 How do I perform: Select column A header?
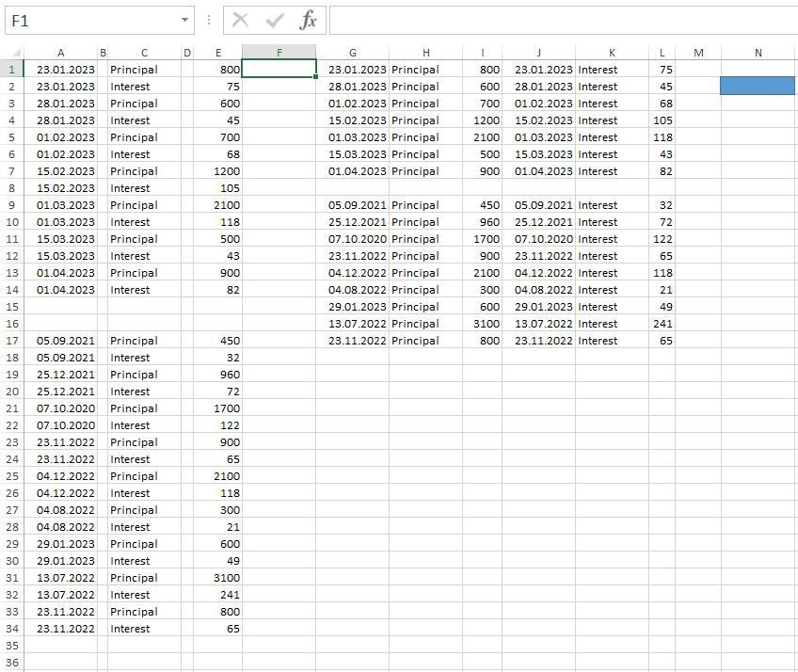[60, 53]
